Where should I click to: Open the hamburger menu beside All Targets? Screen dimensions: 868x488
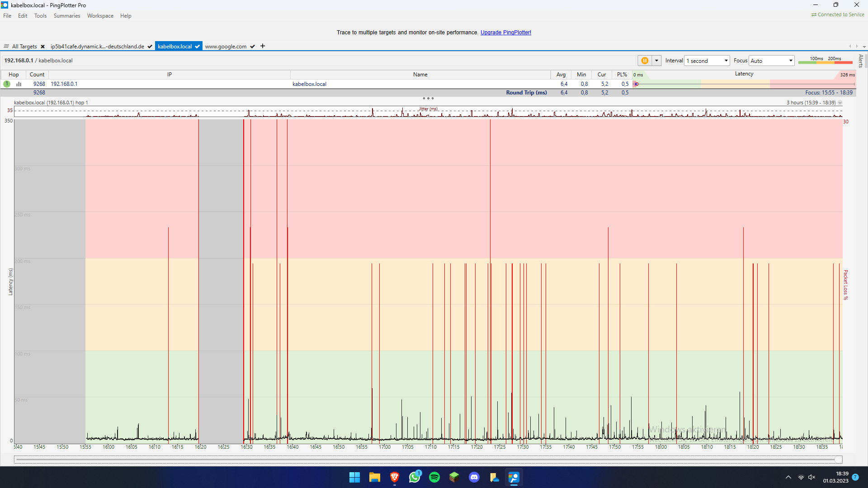pyautogui.click(x=6, y=47)
